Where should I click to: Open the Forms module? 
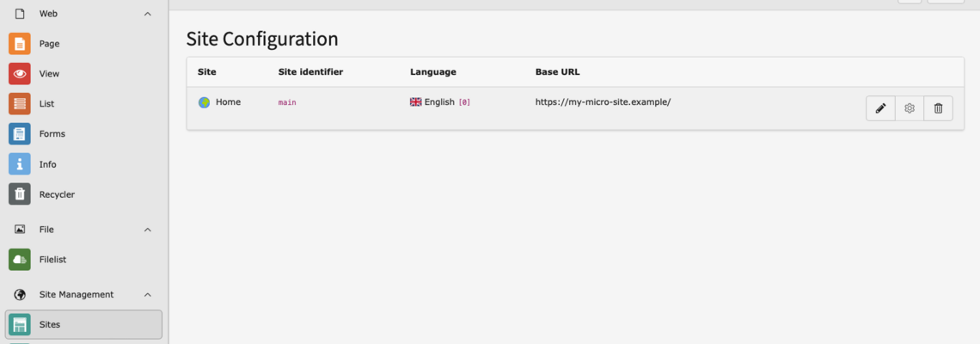tap(52, 134)
